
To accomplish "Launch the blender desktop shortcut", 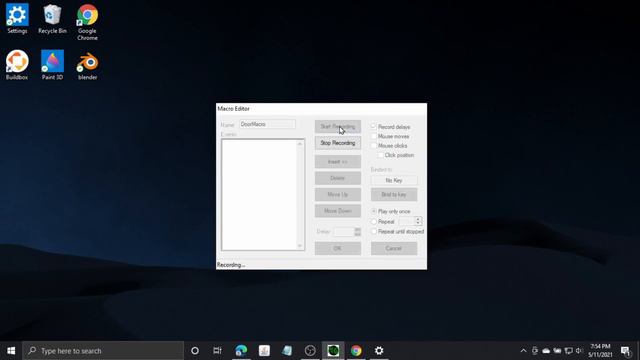I will [x=87, y=65].
